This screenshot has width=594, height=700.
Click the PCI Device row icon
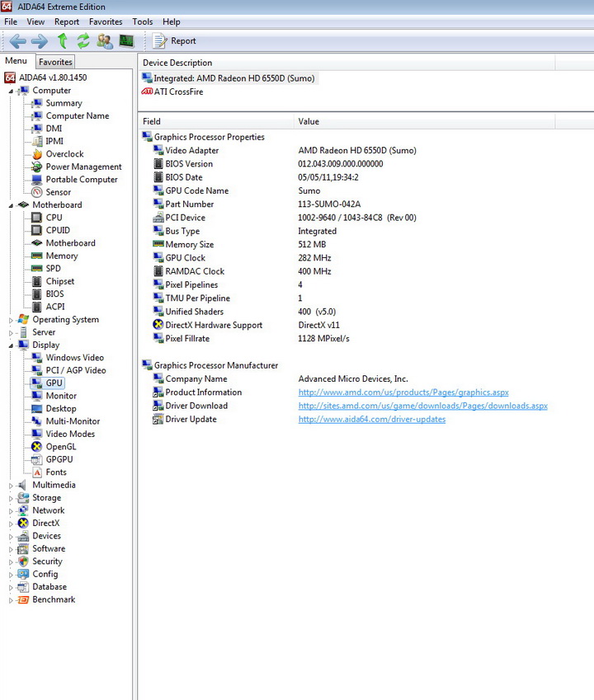[x=158, y=218]
